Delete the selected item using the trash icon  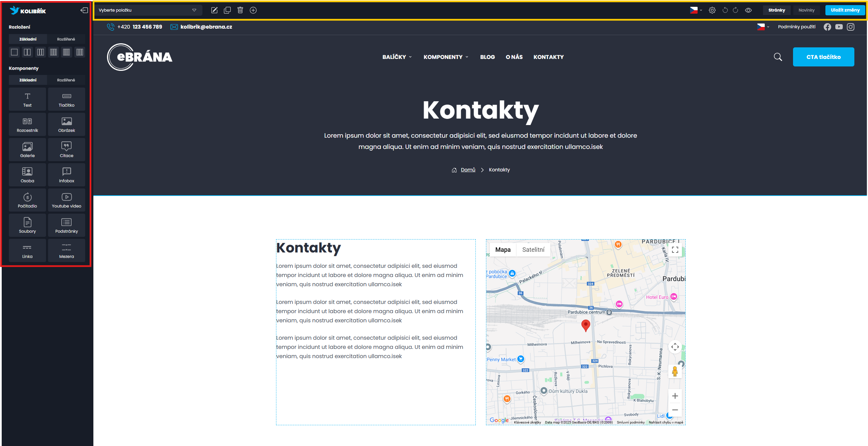(240, 10)
